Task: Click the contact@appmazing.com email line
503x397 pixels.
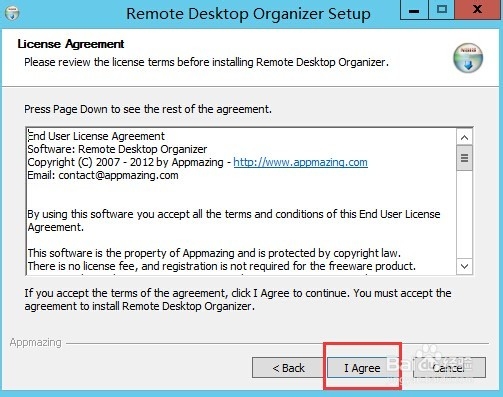Action: click(x=103, y=175)
